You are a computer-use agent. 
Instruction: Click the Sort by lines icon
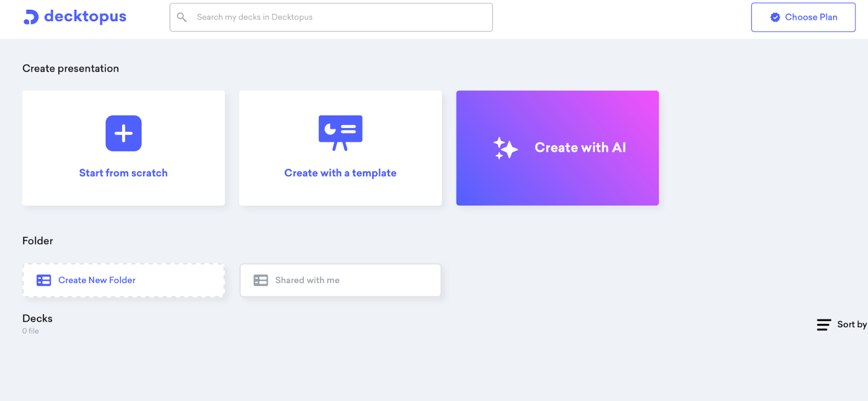[x=824, y=324]
